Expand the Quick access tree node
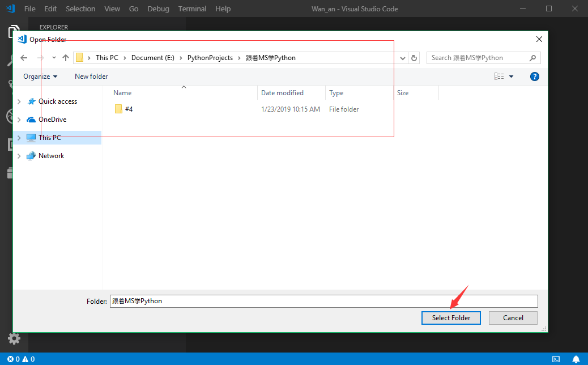This screenshot has height=365, width=588. point(19,101)
